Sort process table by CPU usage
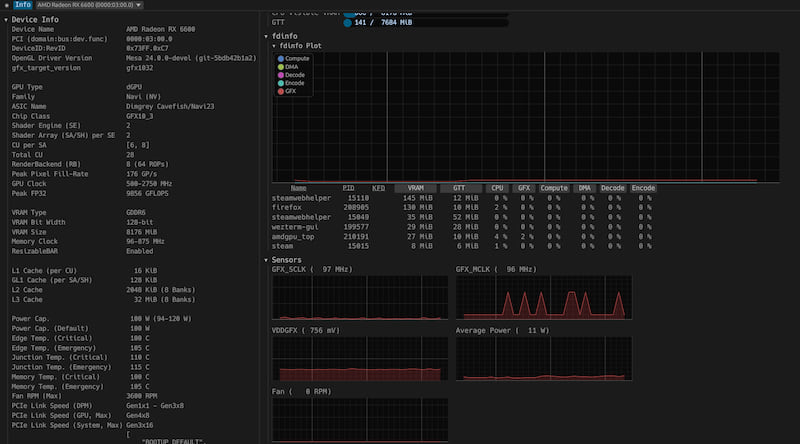The height and width of the screenshot is (444, 800). tap(497, 187)
